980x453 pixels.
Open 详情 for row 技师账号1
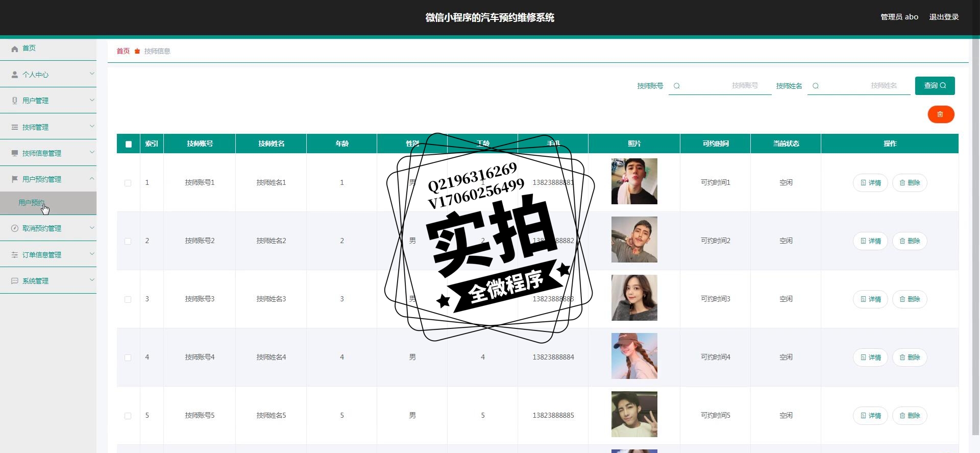870,183
